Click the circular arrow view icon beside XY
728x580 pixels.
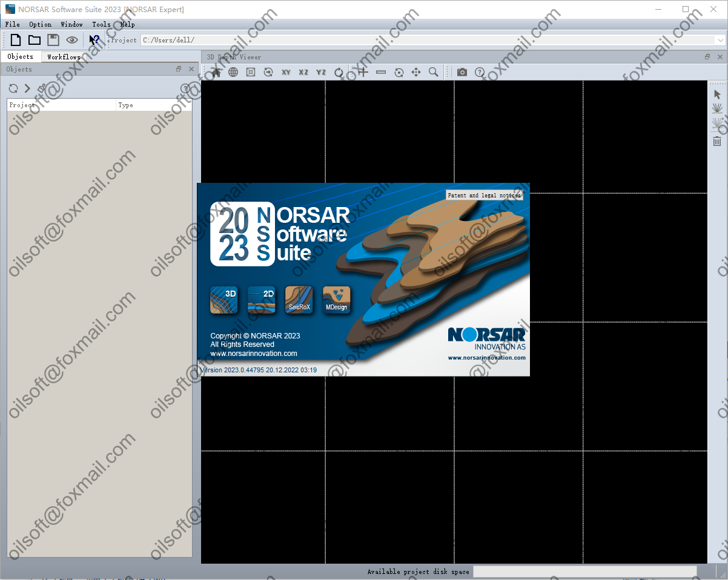[x=268, y=72]
